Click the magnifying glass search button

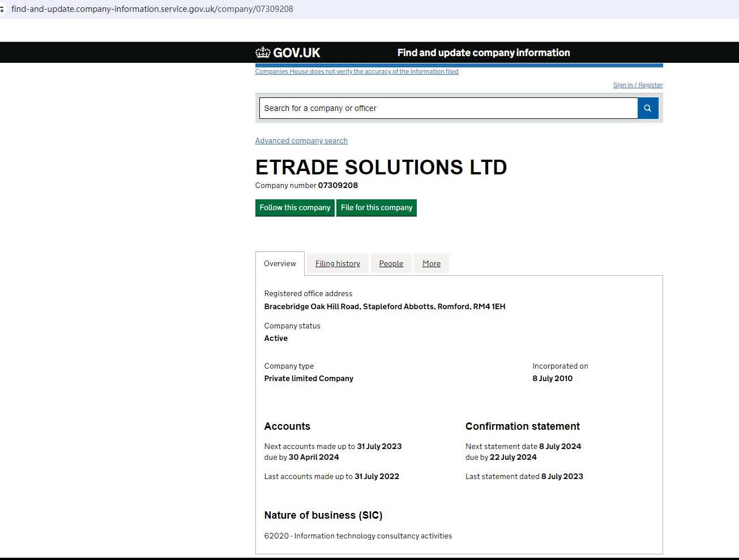click(648, 108)
